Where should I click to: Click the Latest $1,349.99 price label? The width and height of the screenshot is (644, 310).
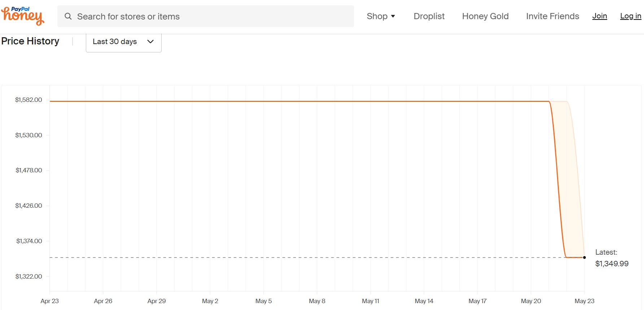pos(612,258)
